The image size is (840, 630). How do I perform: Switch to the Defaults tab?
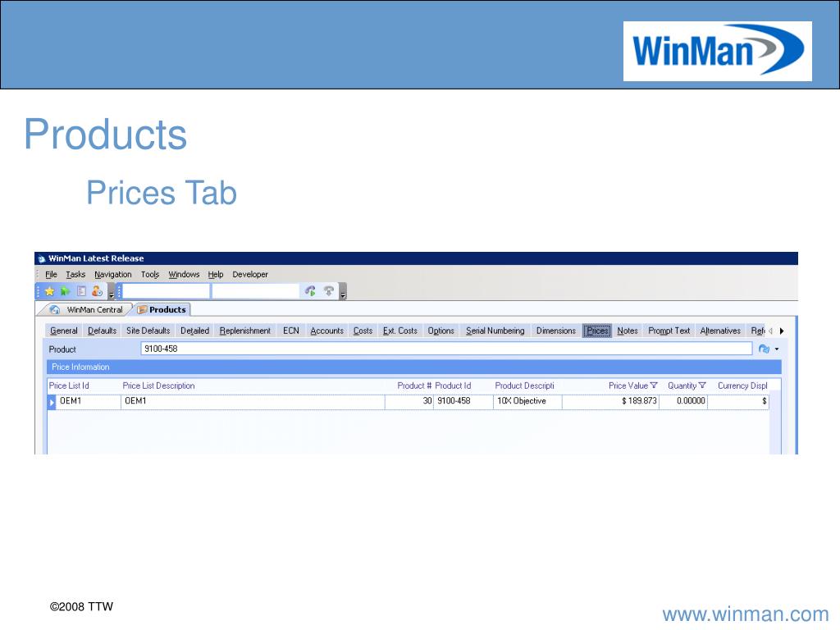[x=102, y=331]
